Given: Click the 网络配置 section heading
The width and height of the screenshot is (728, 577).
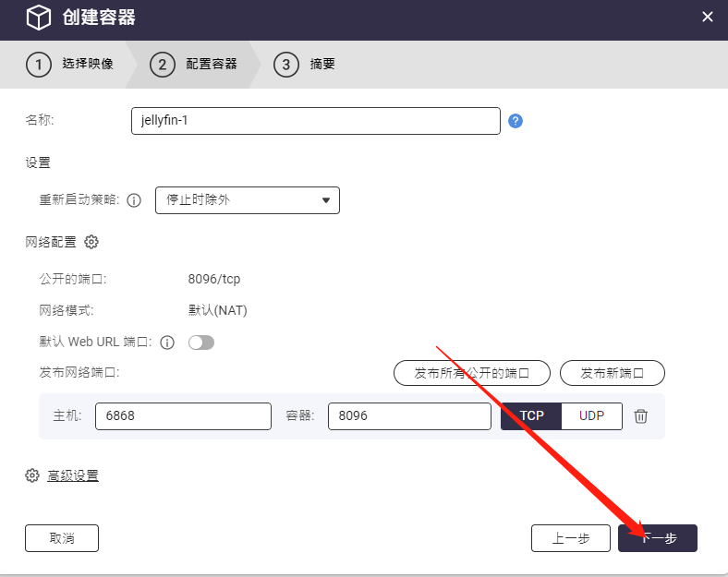Looking at the screenshot, I should click(51, 242).
